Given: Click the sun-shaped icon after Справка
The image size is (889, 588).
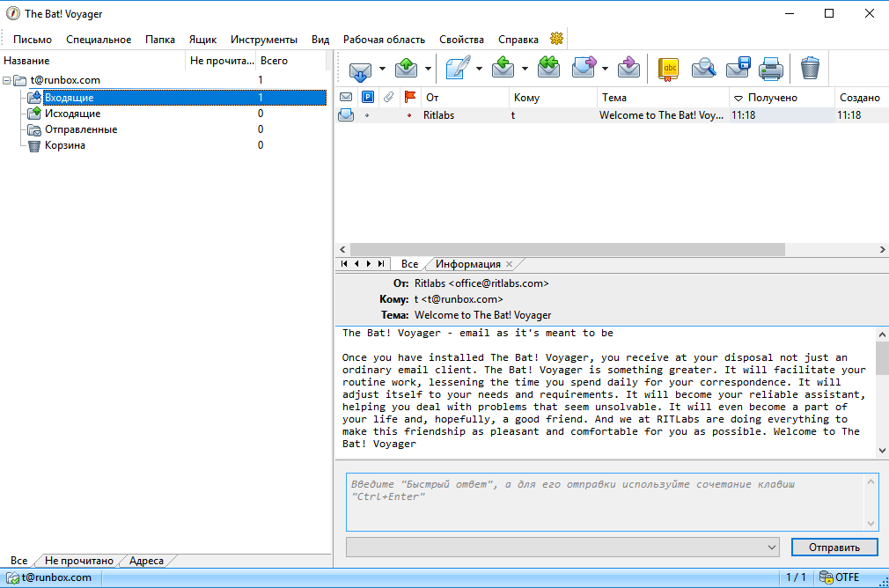Looking at the screenshot, I should pos(557,39).
